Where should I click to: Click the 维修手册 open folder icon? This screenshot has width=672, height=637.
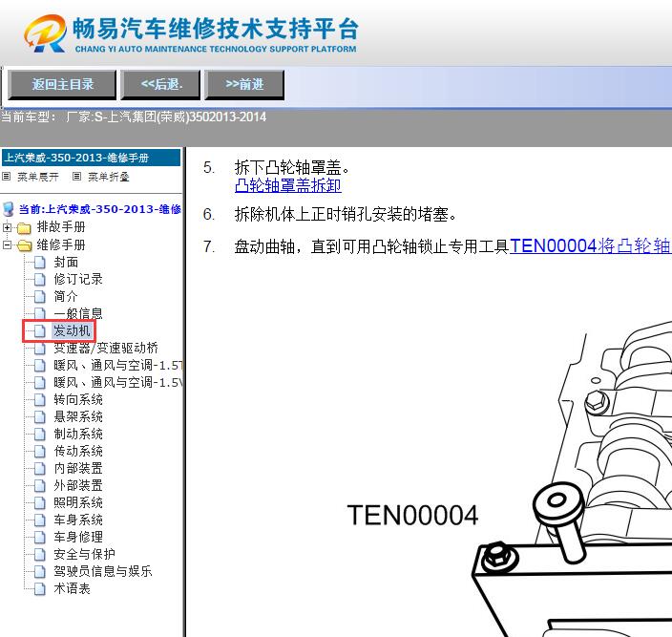24,245
